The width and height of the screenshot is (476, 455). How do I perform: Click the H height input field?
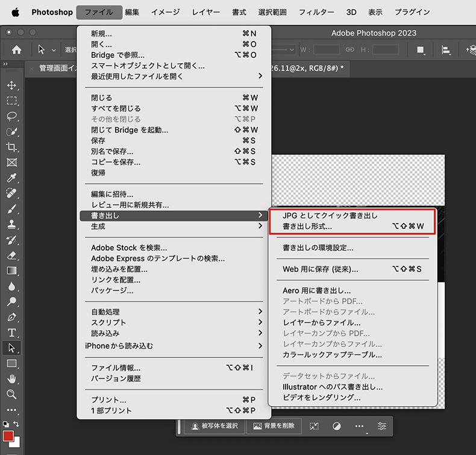pyautogui.click(x=386, y=49)
